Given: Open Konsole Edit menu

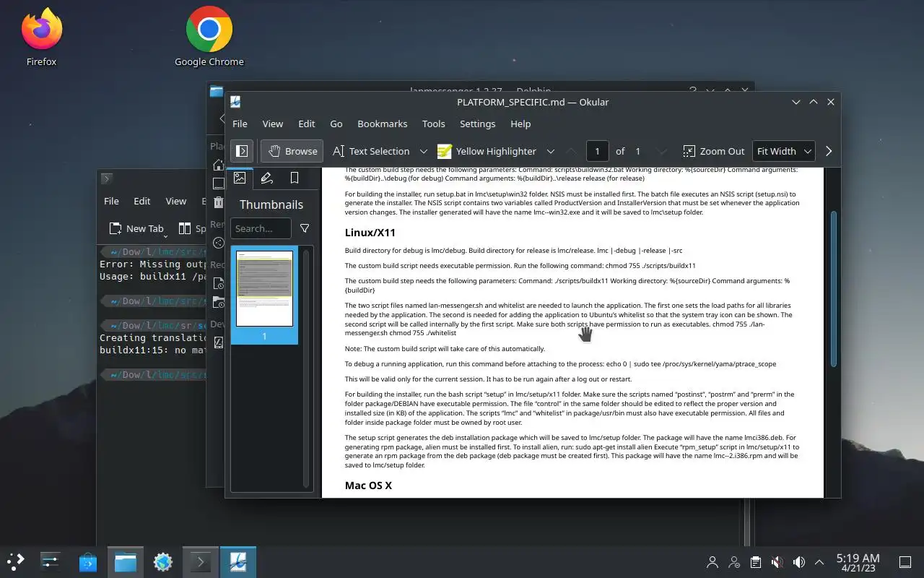Looking at the screenshot, I should click(x=142, y=201).
